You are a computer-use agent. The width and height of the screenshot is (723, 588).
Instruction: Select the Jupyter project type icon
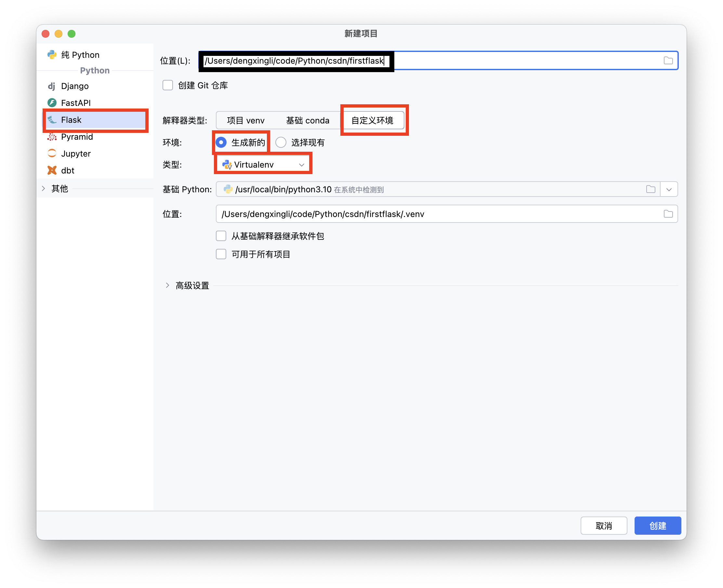point(52,153)
